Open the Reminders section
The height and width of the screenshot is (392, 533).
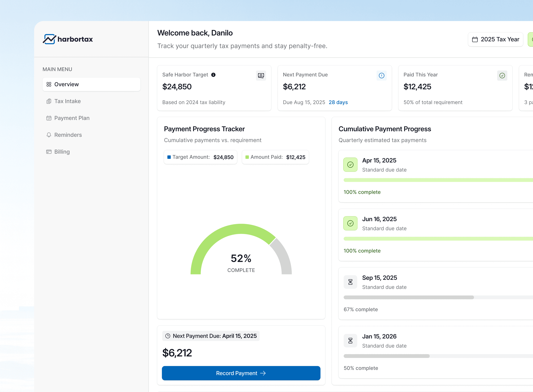[68, 135]
